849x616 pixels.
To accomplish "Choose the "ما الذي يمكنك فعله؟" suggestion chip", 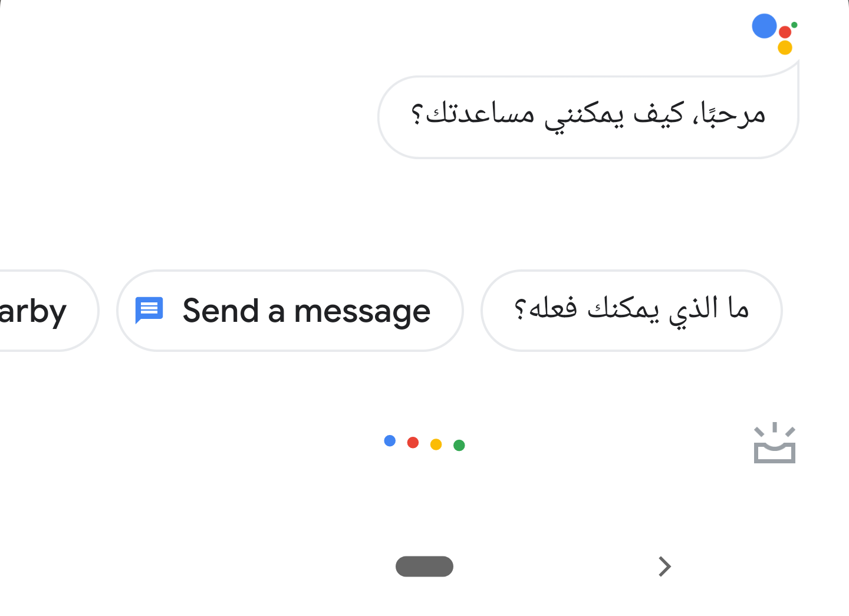I will pos(631,311).
